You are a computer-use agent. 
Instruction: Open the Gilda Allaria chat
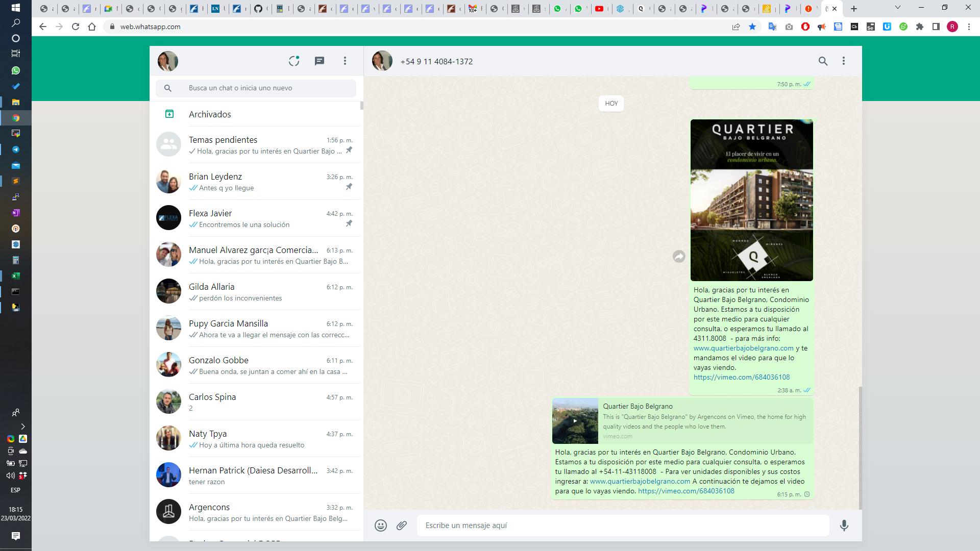click(x=255, y=292)
